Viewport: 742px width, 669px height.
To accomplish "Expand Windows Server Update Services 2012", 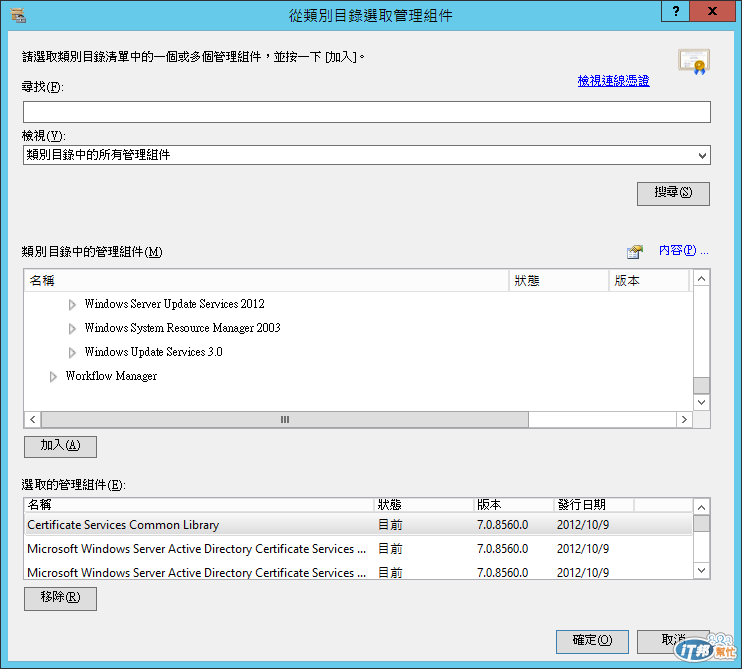I will 72,304.
